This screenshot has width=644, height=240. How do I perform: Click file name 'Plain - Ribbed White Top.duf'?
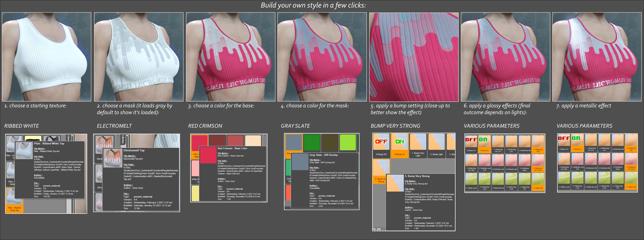[47, 151]
